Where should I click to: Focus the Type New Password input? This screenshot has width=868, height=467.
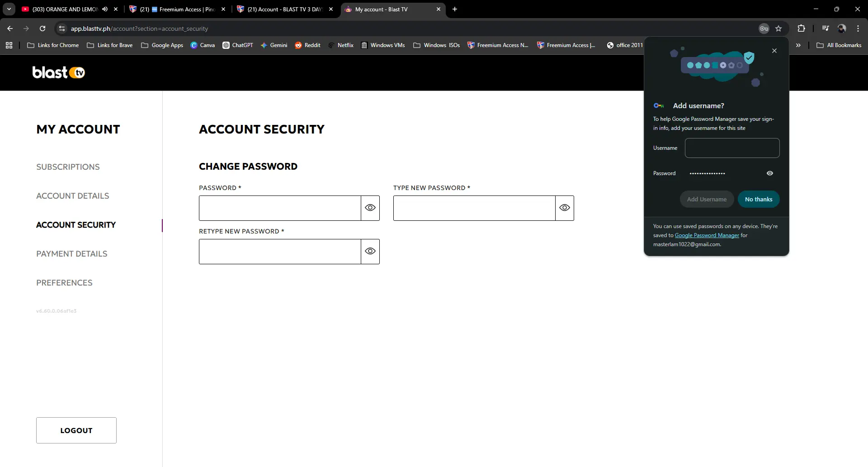pos(474,208)
